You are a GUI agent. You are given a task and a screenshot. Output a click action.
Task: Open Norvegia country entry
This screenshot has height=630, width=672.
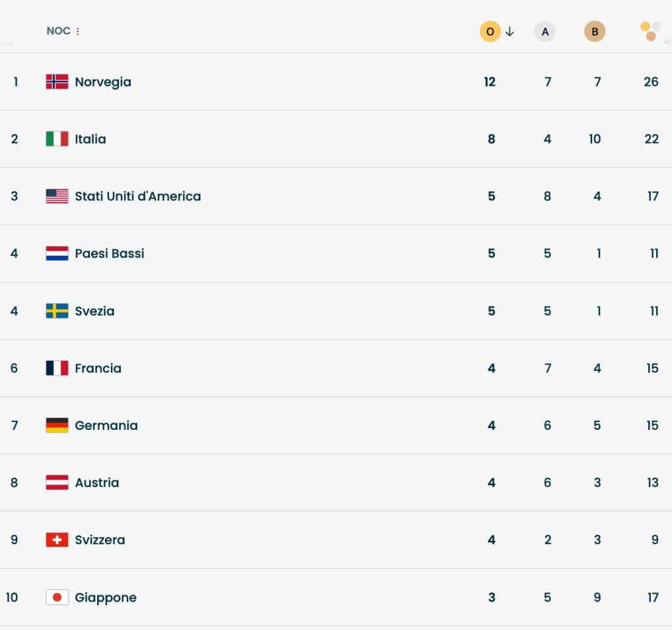103,82
